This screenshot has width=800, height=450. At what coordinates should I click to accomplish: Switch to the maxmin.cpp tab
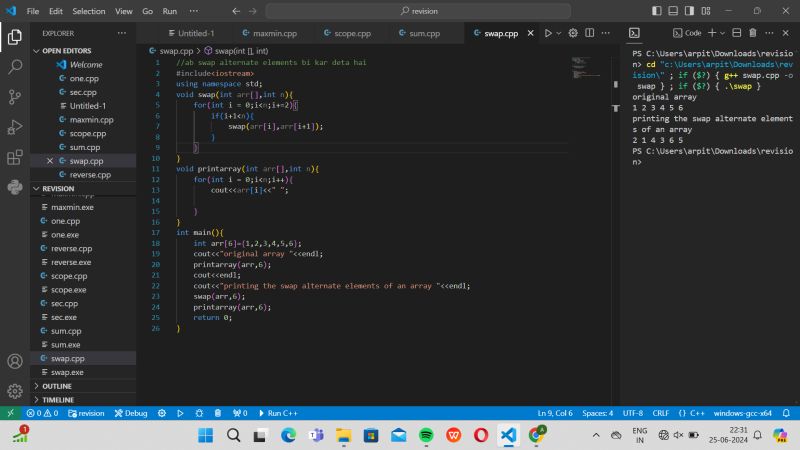(x=274, y=33)
